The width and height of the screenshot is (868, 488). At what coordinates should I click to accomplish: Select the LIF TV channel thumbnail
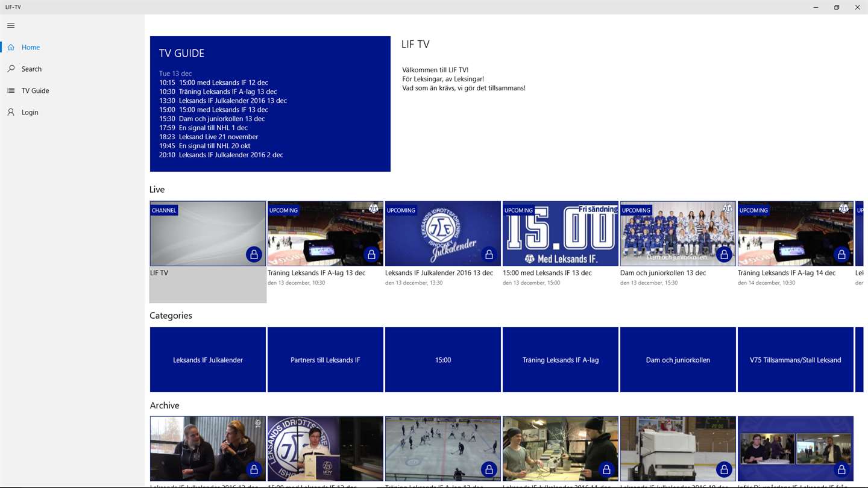point(208,234)
